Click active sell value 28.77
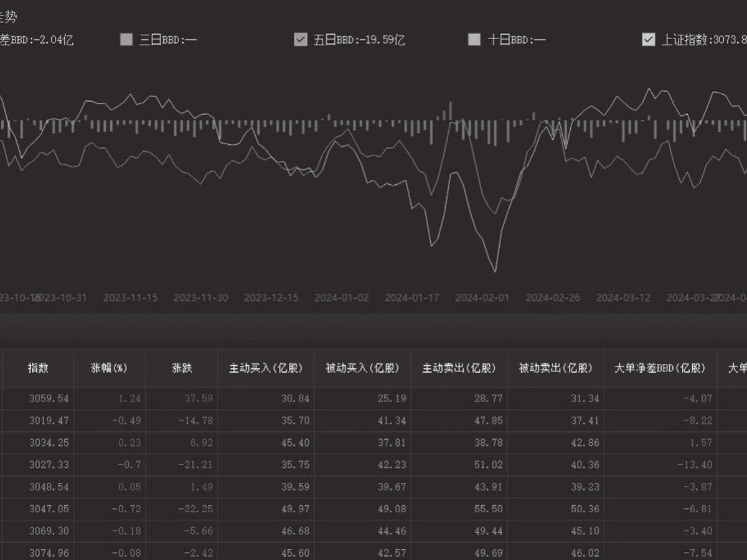The height and width of the screenshot is (560, 747). coord(459,398)
